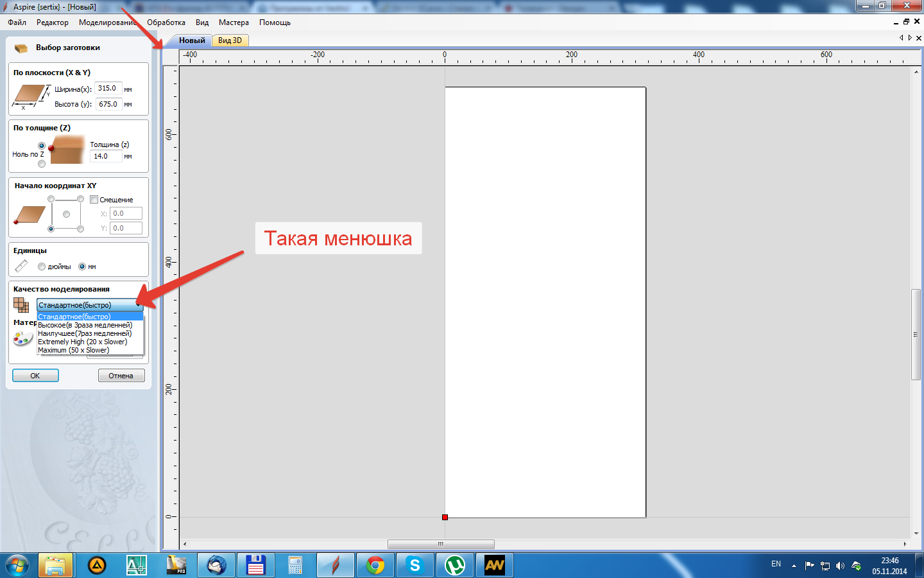
Task: Select top-right XY origin radio button
Action: 80,199
